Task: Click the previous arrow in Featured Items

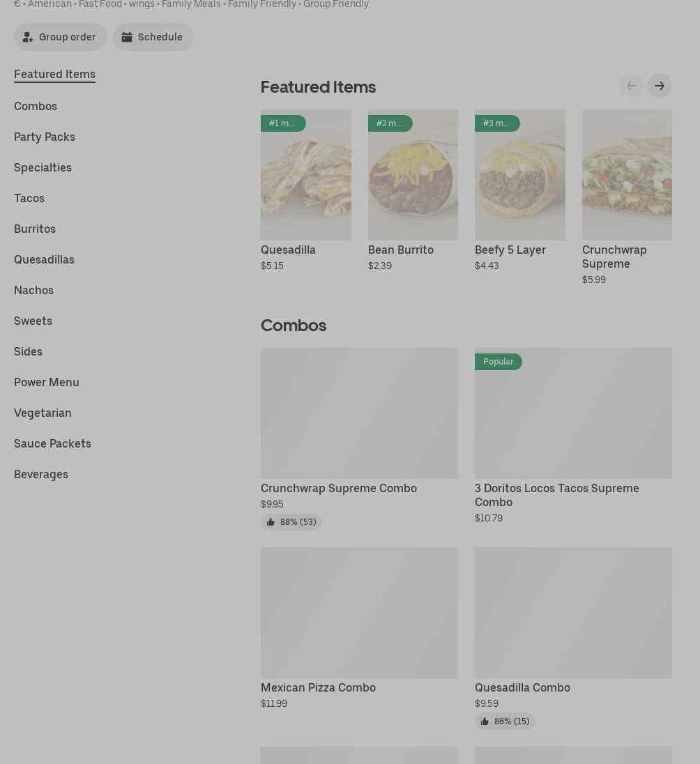Action: click(631, 86)
